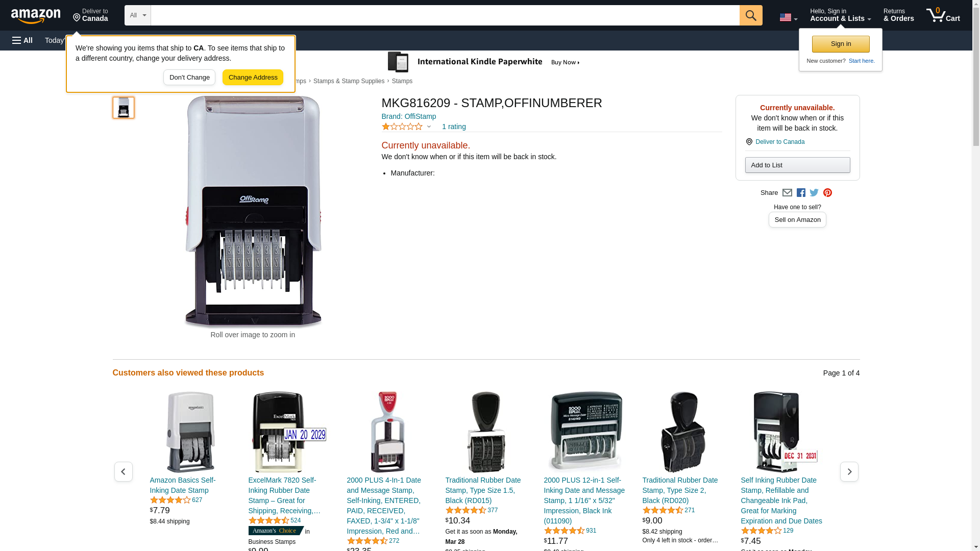Click the Don't Change button
The height and width of the screenshot is (551, 980).
pos(189,78)
